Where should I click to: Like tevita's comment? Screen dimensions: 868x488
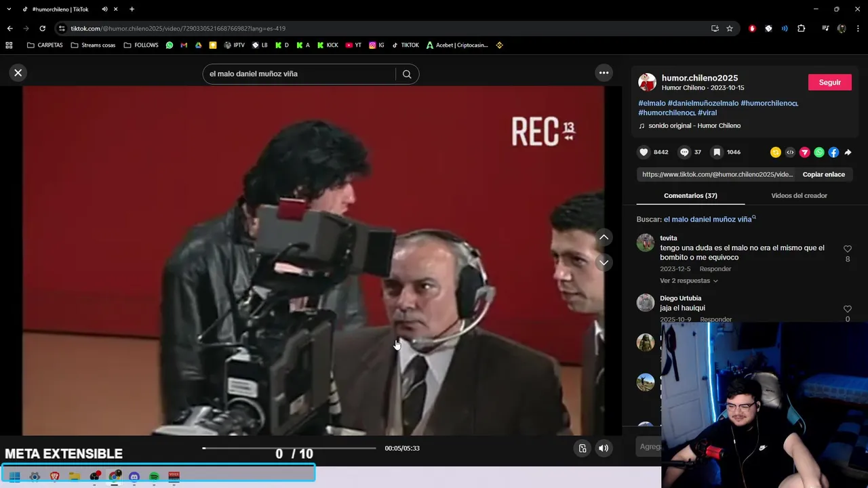(x=847, y=249)
